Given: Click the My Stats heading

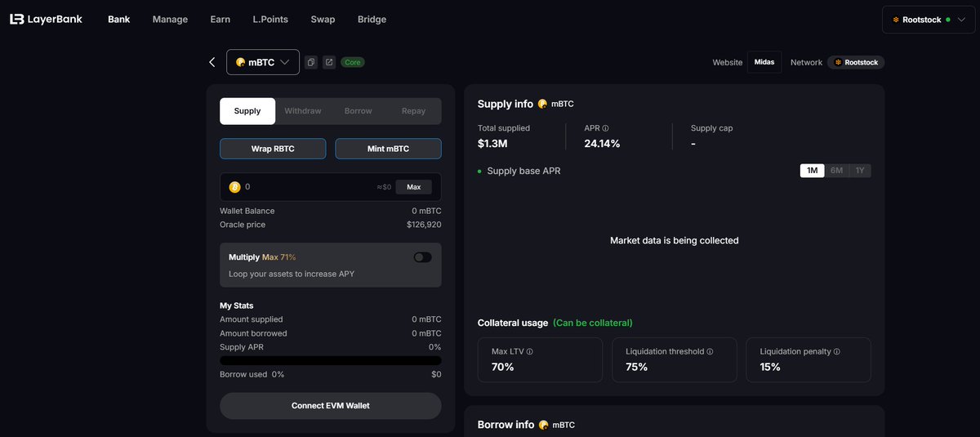Looking at the screenshot, I should click(237, 305).
